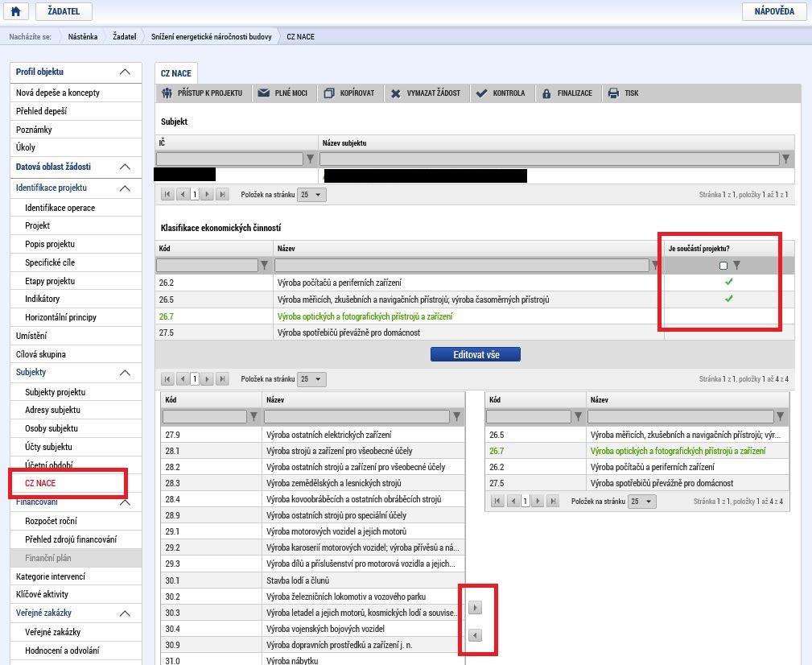Screen dimensions: 812x665
Task: Click the Název filter field in Klasifikace table
Action: click(x=461, y=265)
